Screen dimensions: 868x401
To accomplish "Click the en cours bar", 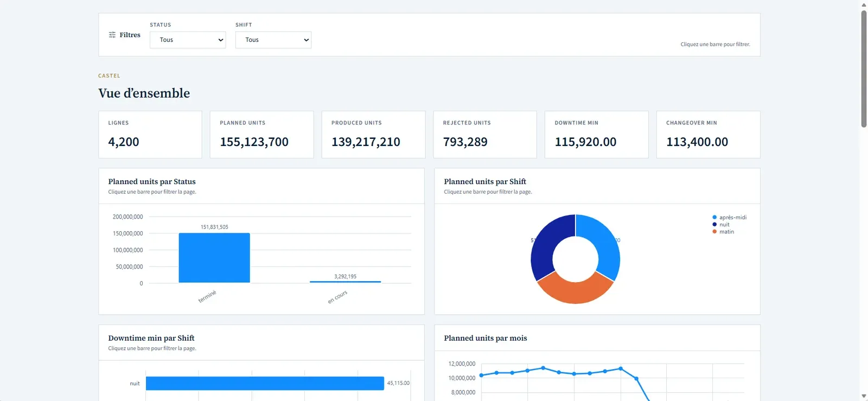I will coord(346,282).
